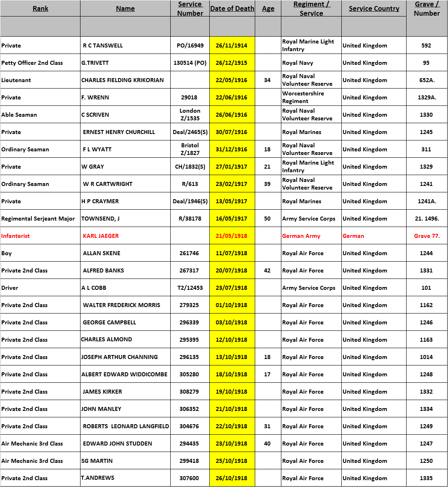The width and height of the screenshot is (448, 487).
Task: Click the date cell 26/10/1918
Action: (x=231, y=478)
